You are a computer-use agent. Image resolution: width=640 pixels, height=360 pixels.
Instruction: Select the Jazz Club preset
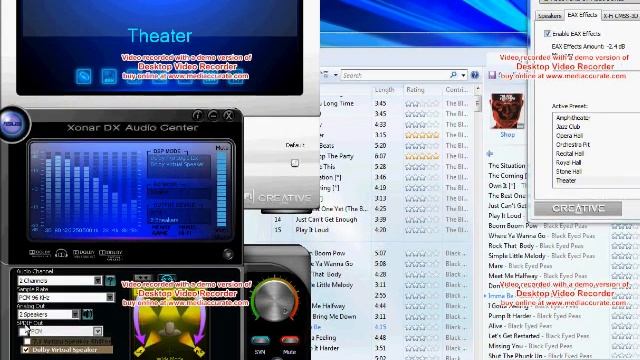click(x=568, y=127)
